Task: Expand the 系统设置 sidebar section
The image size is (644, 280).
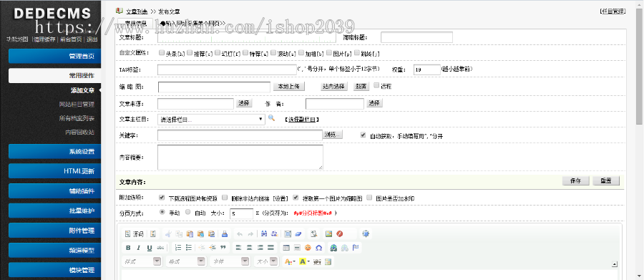Action: point(54,151)
